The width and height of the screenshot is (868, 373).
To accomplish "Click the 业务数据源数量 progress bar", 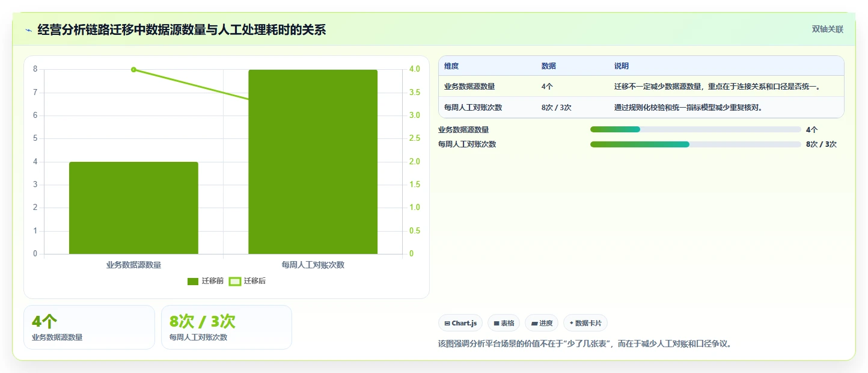I will coord(695,129).
